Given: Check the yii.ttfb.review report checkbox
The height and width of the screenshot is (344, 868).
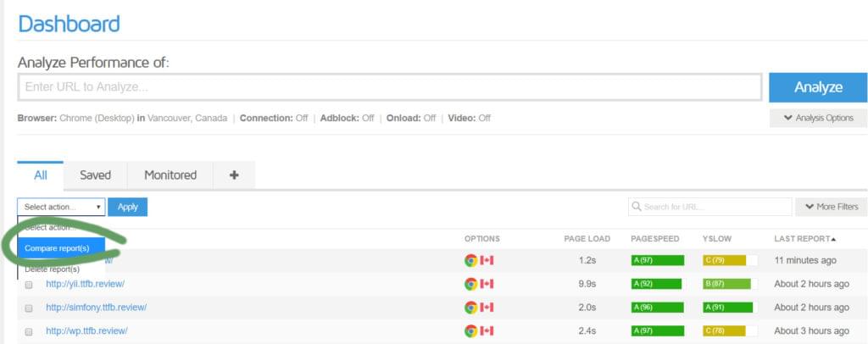Looking at the screenshot, I should tap(29, 285).
